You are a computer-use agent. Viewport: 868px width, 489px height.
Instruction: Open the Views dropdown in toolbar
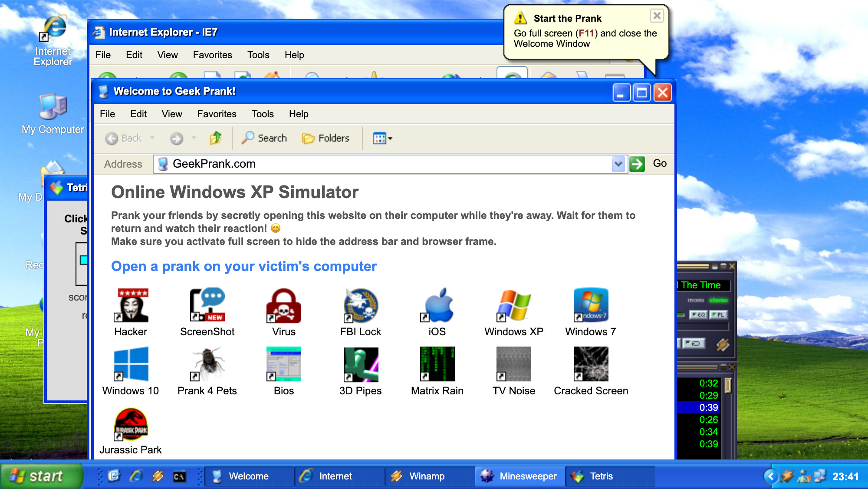pos(382,139)
